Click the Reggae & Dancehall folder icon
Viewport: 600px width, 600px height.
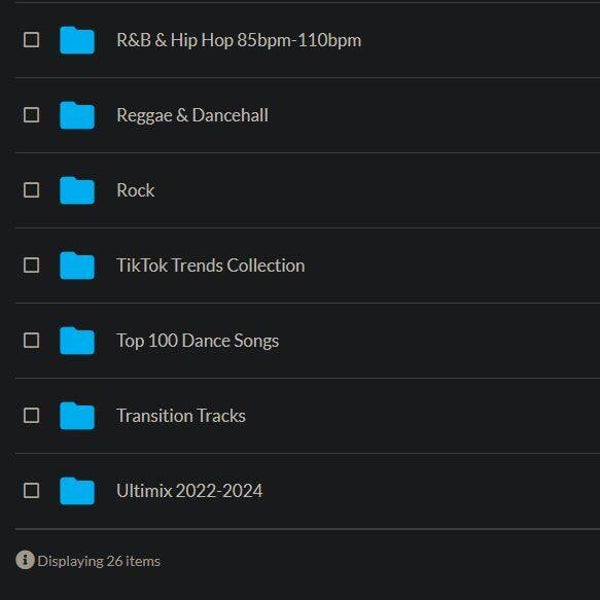pos(77,115)
